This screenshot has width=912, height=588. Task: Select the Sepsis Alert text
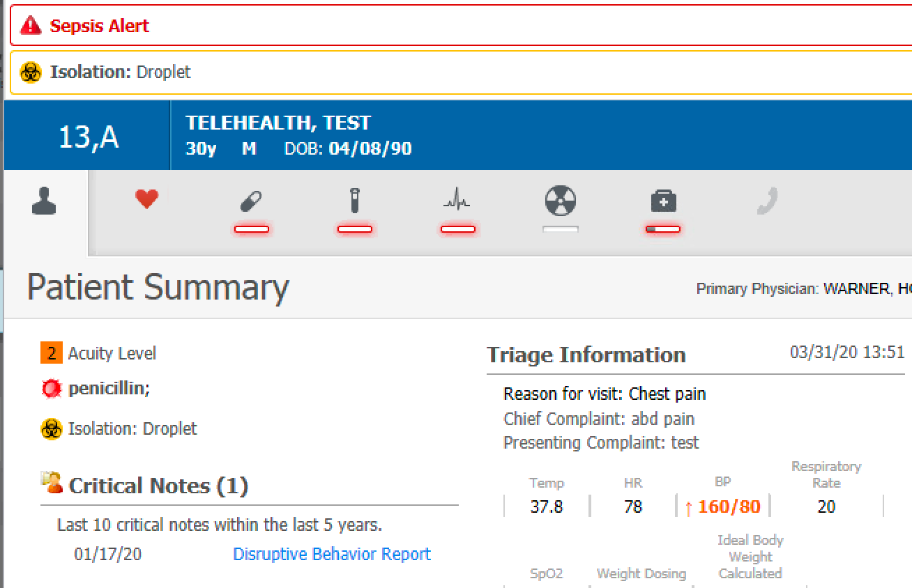click(x=100, y=26)
